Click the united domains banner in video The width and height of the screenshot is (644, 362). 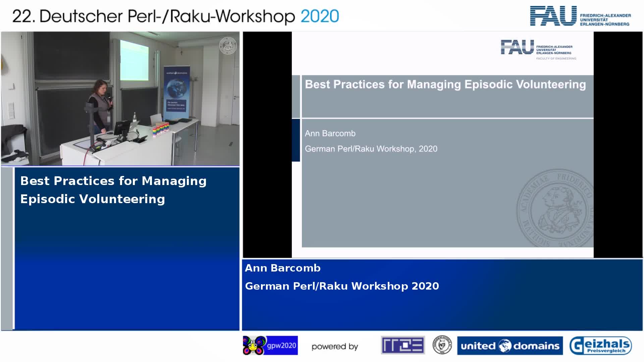[x=176, y=93]
